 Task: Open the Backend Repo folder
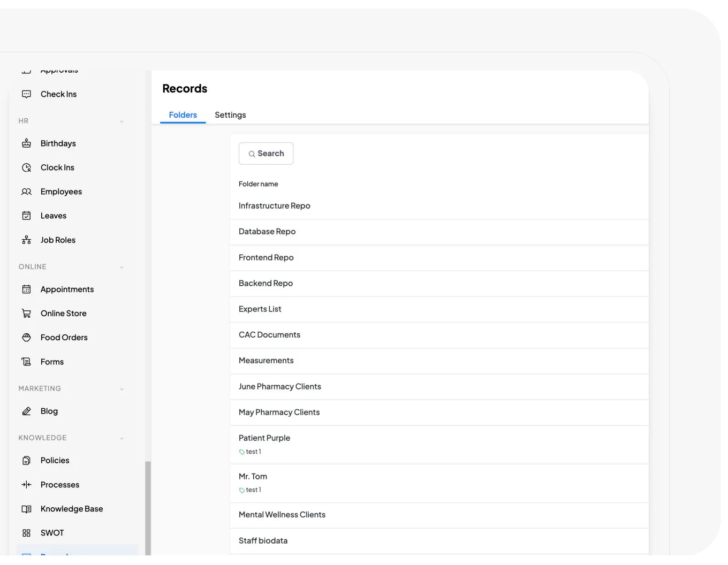click(x=439, y=284)
